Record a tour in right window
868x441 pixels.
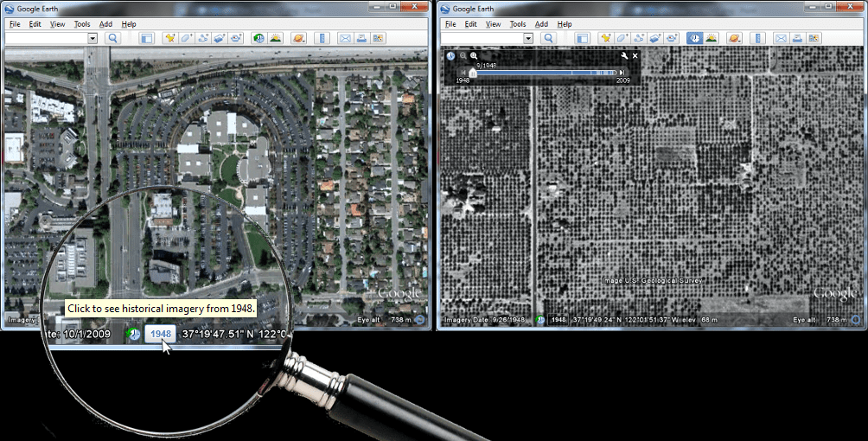pyautogui.click(x=672, y=38)
